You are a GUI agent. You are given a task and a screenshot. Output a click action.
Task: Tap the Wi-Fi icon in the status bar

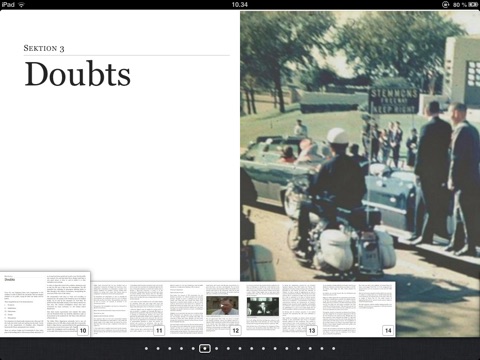click(x=21, y=5)
